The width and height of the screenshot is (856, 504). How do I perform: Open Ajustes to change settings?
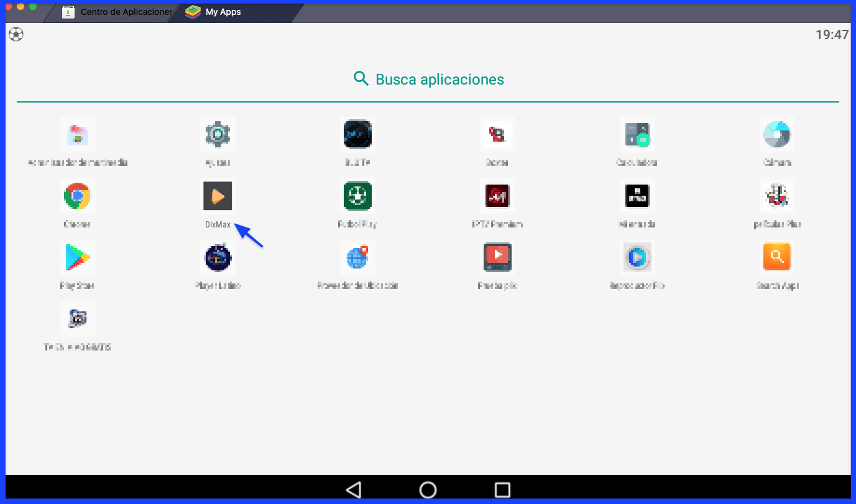(x=218, y=134)
